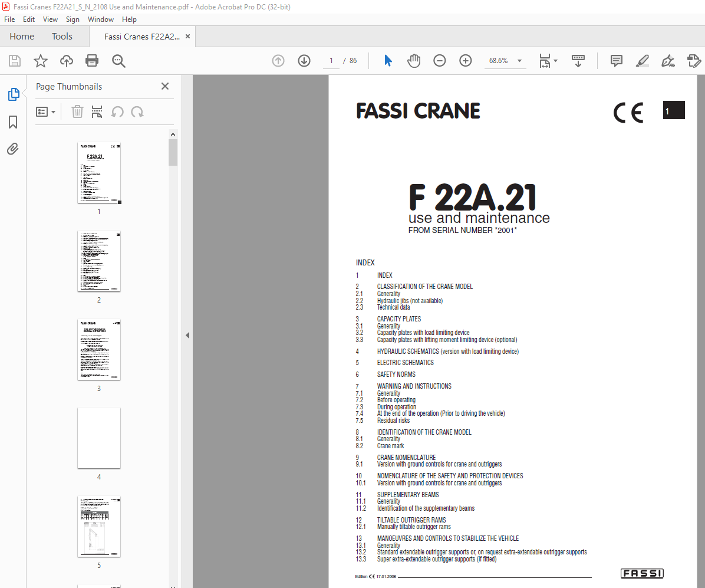Click 'CRANE NOMENCLATURE' index entry
The image size is (705, 588).
pyautogui.click(x=407, y=458)
